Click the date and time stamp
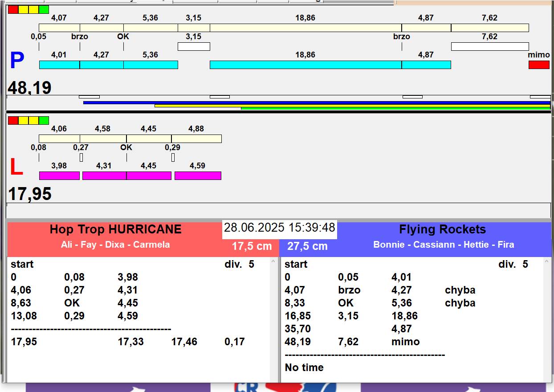The height and width of the screenshot is (392, 554). (x=279, y=228)
